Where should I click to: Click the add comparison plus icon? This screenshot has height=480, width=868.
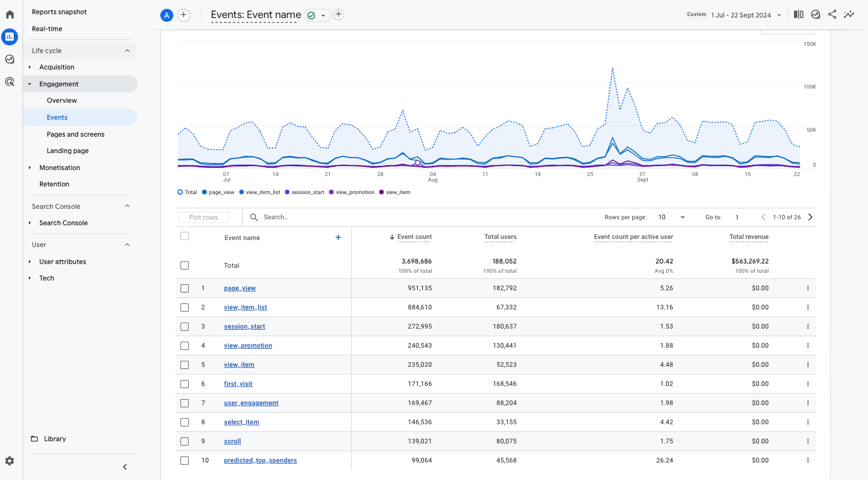coord(184,15)
